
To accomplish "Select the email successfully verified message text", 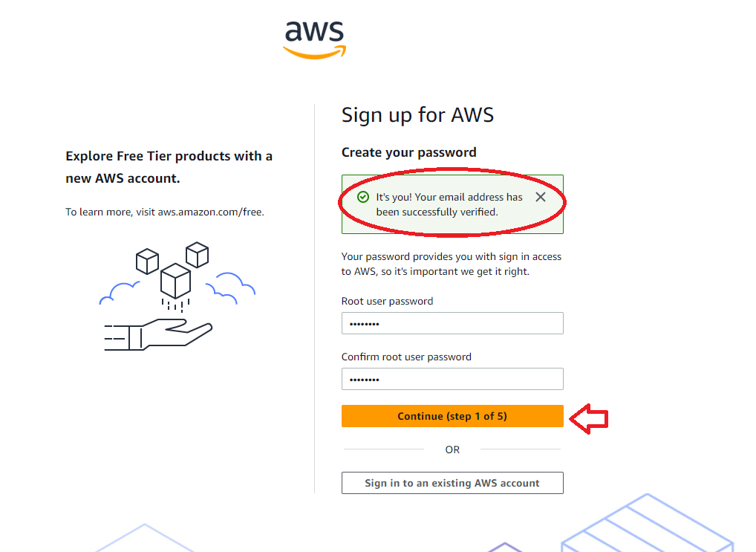I will 449,204.
